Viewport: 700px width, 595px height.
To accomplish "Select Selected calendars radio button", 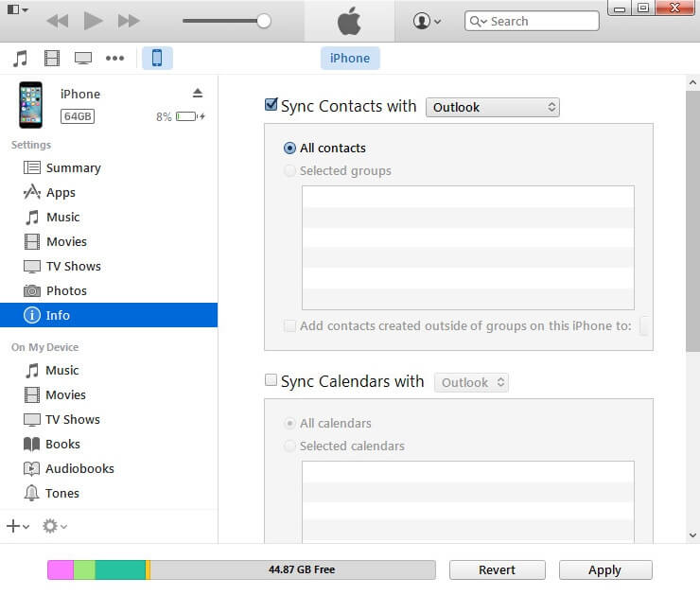I will (x=289, y=446).
